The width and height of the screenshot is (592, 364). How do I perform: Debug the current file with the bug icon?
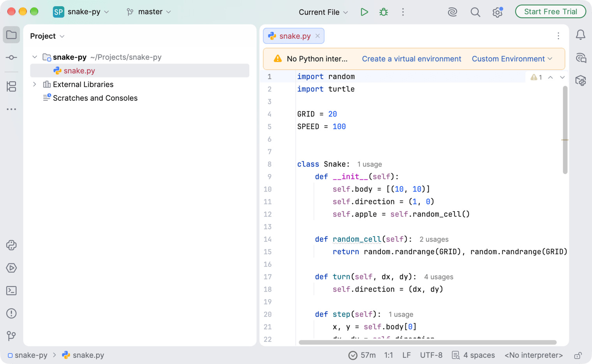pyautogui.click(x=384, y=12)
